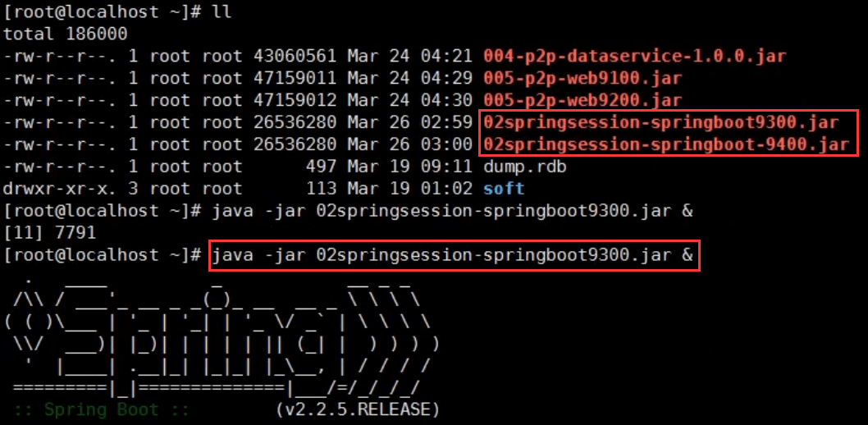The height and width of the screenshot is (425, 868).
Task: Select the file name 005-p2p-web9100.jar
Action: [582, 78]
